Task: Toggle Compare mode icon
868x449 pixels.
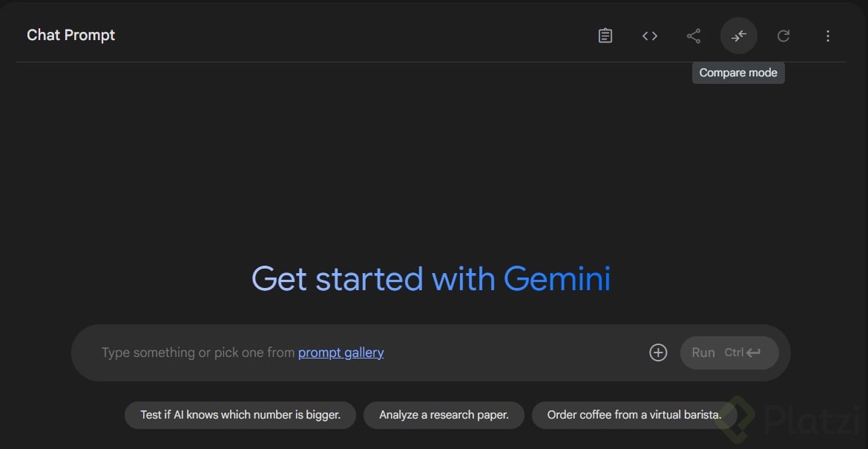Action: coord(739,36)
